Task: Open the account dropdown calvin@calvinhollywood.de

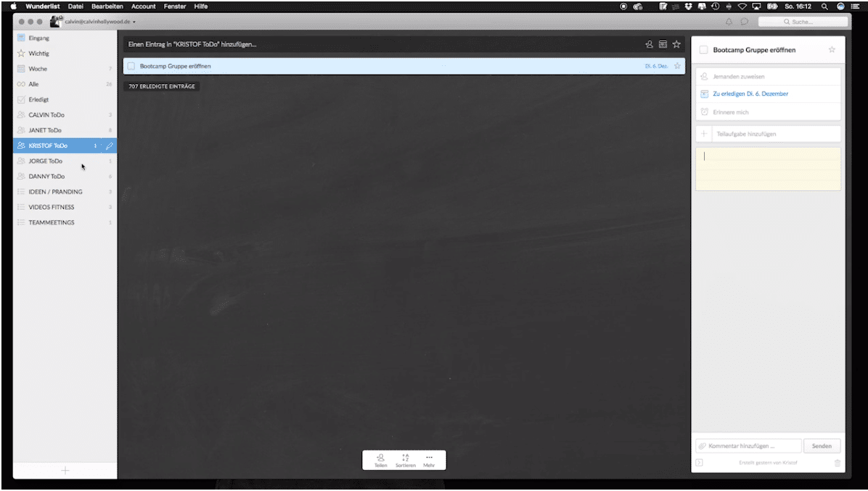Action: click(100, 22)
